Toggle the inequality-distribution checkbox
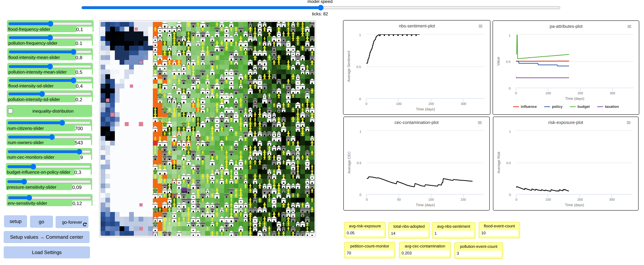The height and width of the screenshot is (265, 644). pos(11,111)
